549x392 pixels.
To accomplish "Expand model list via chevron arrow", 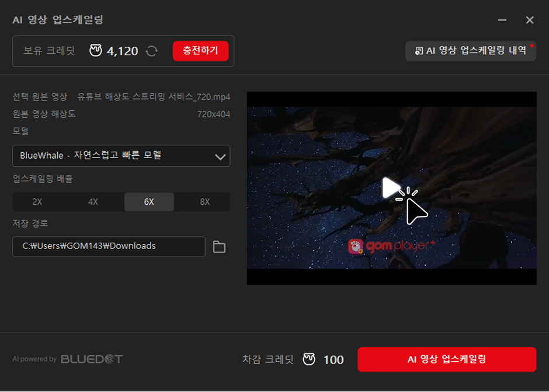I will (220, 156).
